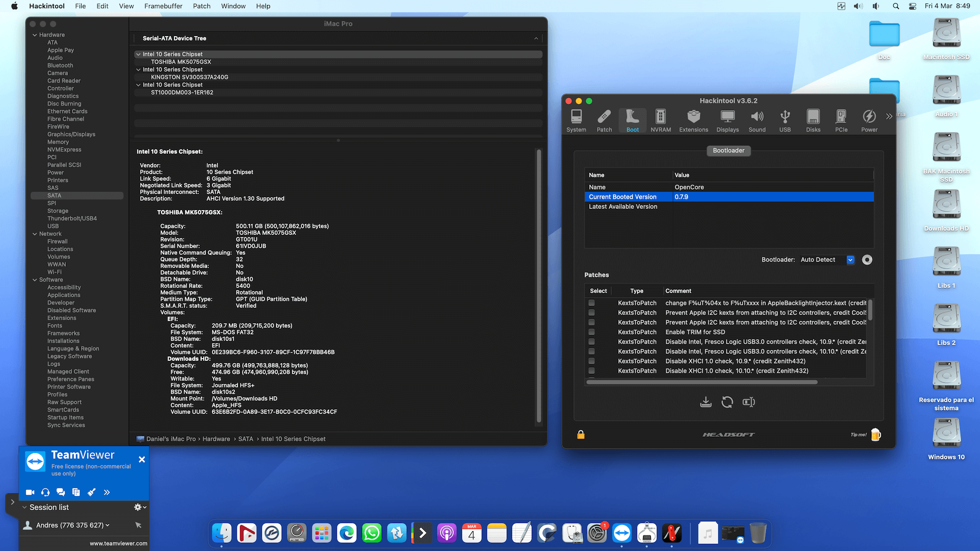Image resolution: width=980 pixels, height=551 pixels.
Task: Open TeamViewer chat bubbles icon
Action: pyautogui.click(x=61, y=492)
